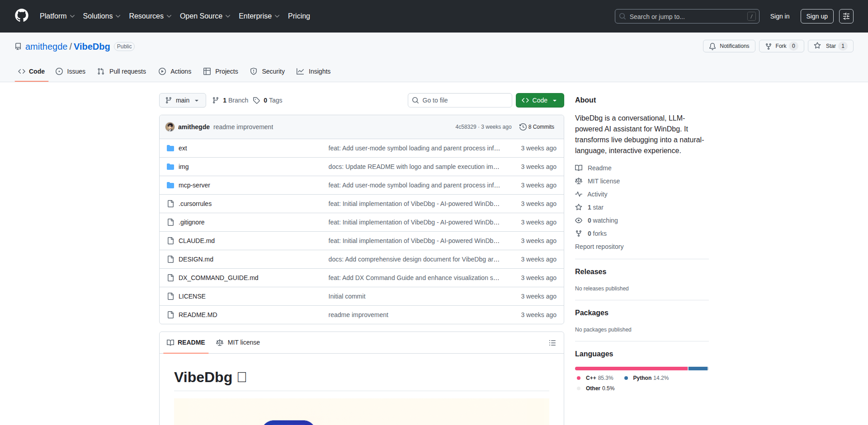Click the Python 14.2% language legend
This screenshot has width=868, height=425.
tap(646, 378)
